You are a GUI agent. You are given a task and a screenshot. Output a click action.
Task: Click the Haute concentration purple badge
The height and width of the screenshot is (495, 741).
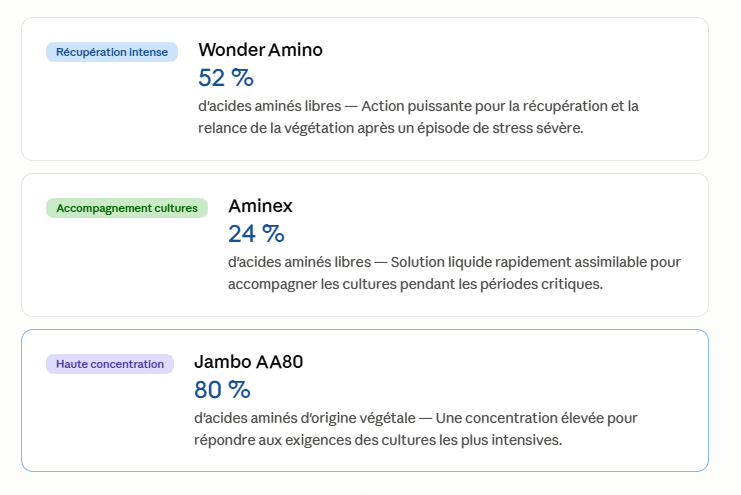(110, 364)
